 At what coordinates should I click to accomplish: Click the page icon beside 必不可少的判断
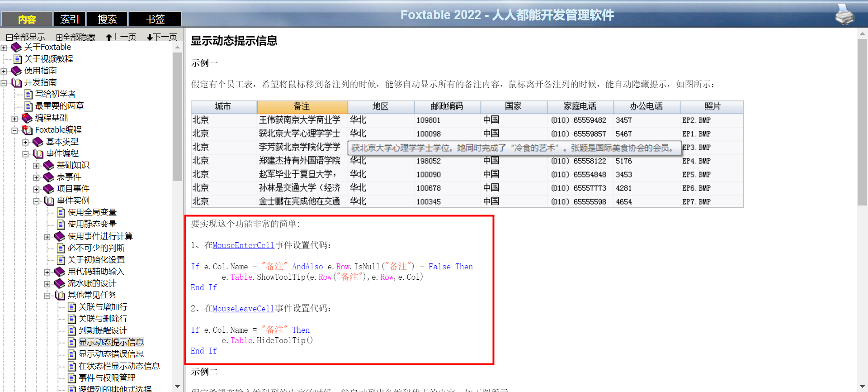[61, 248]
